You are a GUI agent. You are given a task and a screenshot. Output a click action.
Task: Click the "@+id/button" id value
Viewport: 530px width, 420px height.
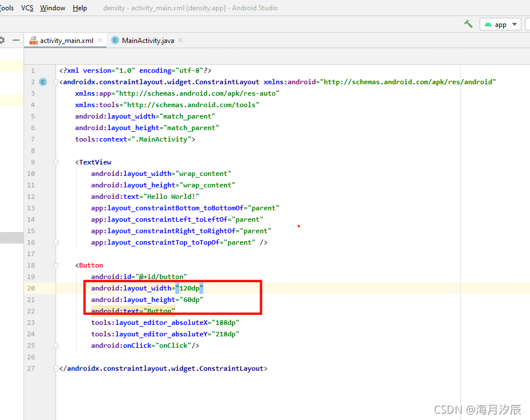click(x=161, y=277)
